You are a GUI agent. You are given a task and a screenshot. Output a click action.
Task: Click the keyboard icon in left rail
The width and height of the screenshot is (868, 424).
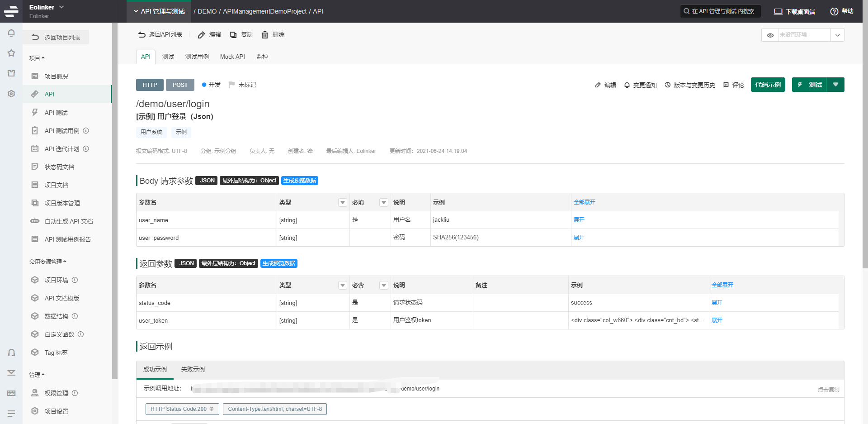tap(11, 393)
